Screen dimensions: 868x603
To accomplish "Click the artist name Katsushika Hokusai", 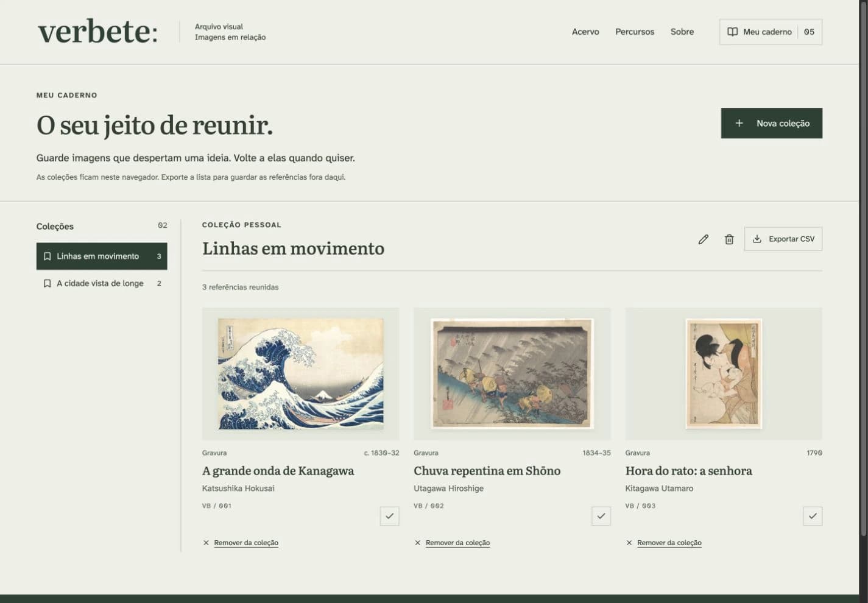I will point(238,488).
